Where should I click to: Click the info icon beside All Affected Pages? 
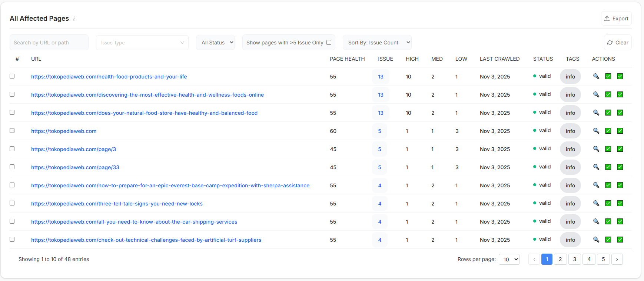pos(74,19)
